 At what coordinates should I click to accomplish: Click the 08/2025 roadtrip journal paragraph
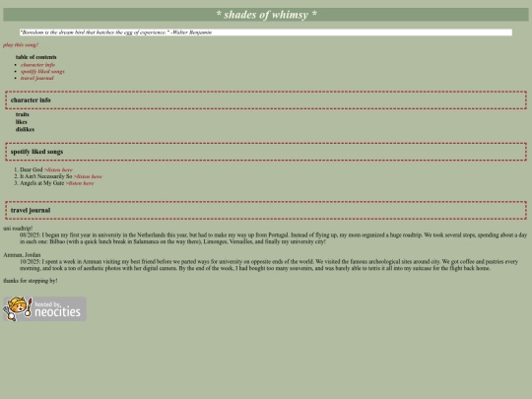[x=274, y=238]
